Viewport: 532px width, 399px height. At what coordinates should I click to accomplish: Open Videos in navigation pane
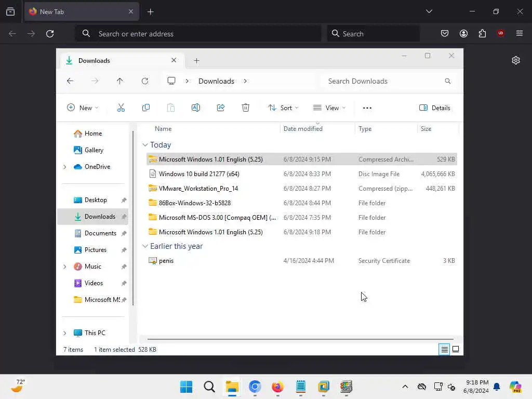tap(94, 283)
